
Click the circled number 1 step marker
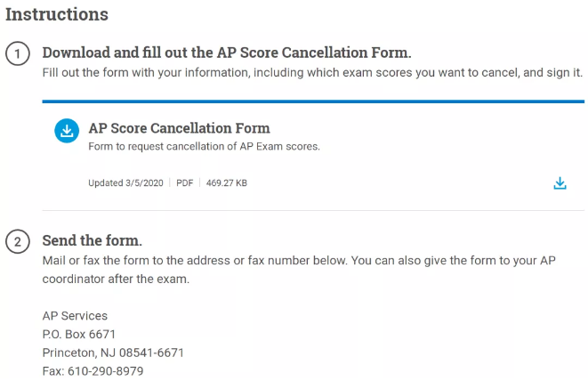click(x=17, y=53)
